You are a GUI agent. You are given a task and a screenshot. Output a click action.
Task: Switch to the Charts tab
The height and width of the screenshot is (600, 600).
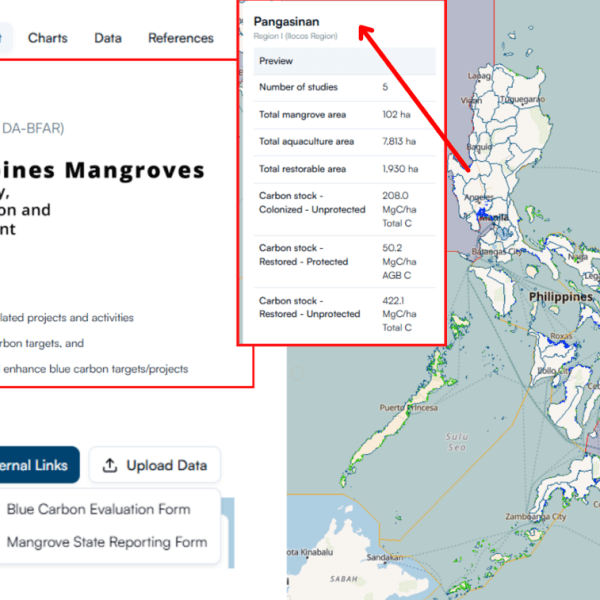(x=48, y=38)
